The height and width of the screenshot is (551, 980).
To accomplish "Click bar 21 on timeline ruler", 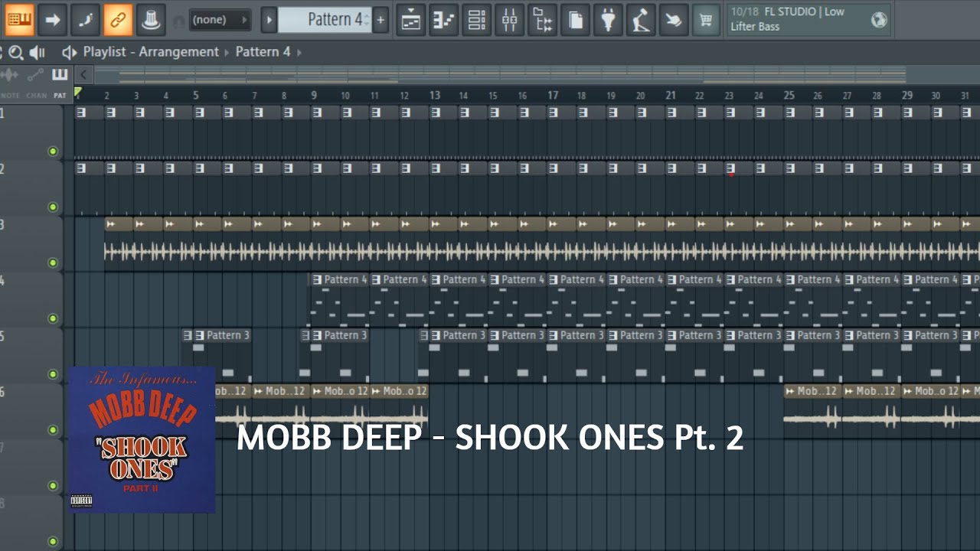I will click(x=671, y=96).
